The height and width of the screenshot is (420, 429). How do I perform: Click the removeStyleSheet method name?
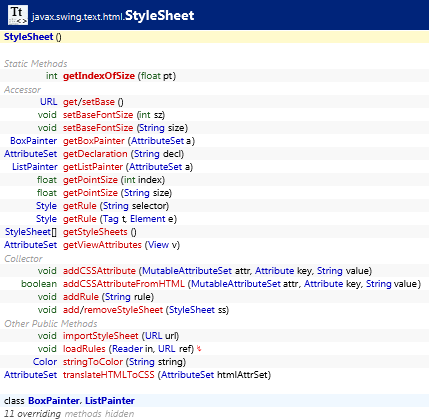click(x=123, y=310)
